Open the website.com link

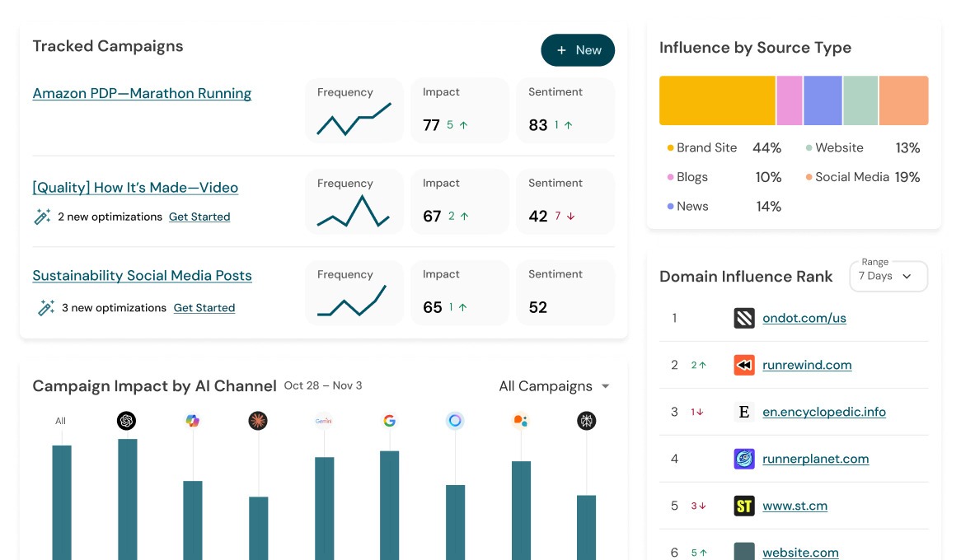pyautogui.click(x=800, y=552)
